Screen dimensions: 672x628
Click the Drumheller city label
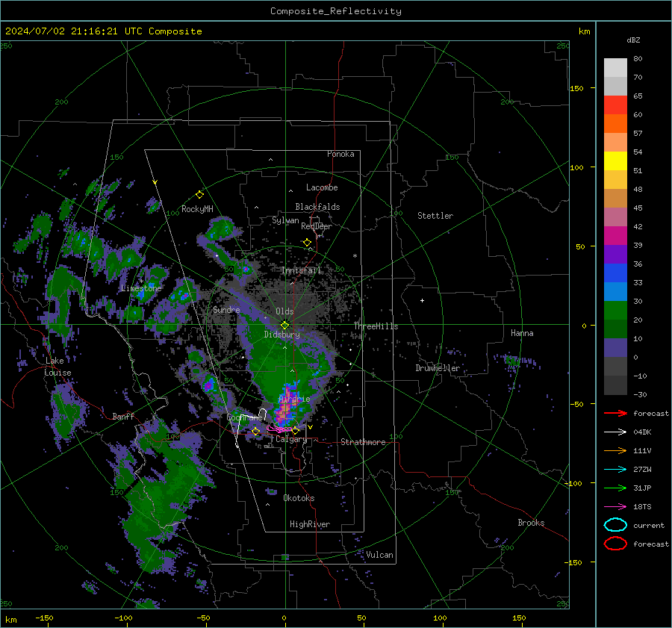(438, 368)
